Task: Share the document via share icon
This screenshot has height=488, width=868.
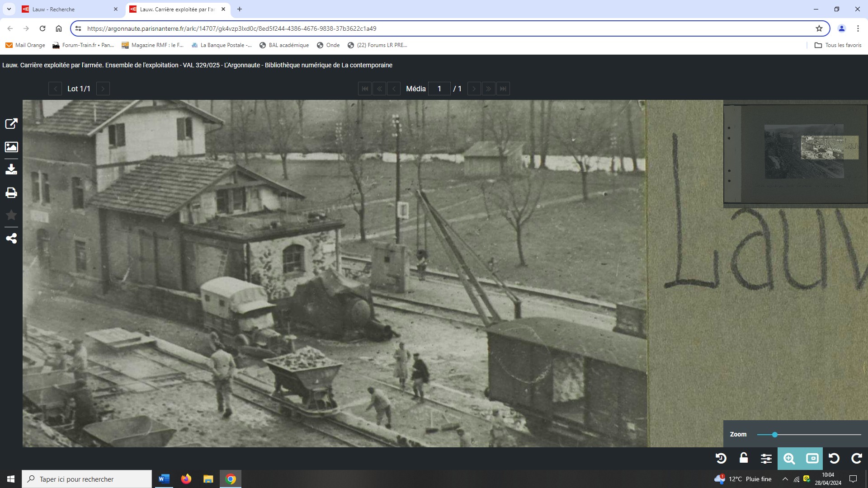Action: pyautogui.click(x=11, y=239)
